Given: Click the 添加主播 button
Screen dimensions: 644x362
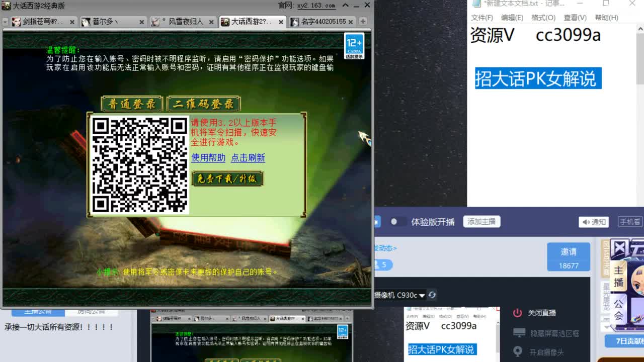Looking at the screenshot, I should (481, 222).
